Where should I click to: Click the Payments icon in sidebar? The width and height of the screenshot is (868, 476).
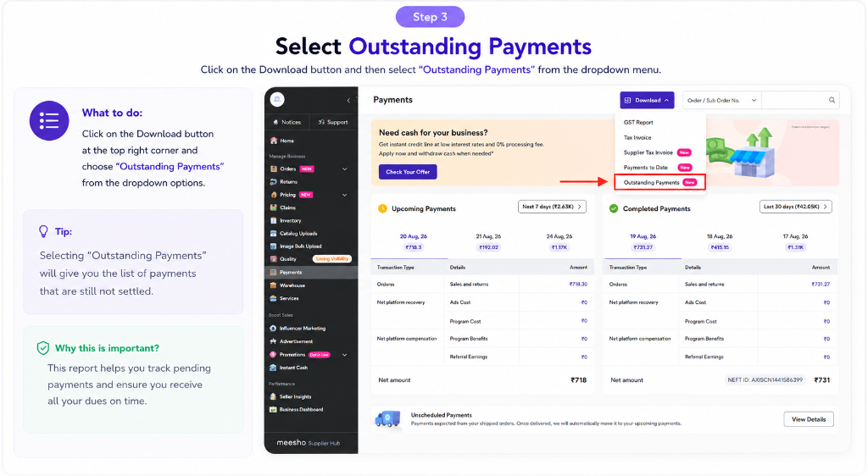[x=273, y=272]
